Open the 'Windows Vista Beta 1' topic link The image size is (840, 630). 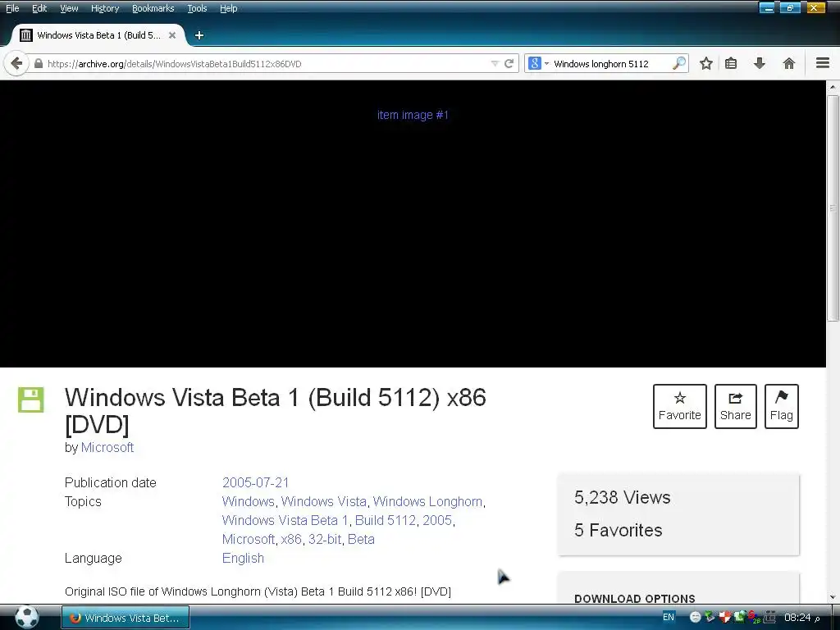click(285, 520)
